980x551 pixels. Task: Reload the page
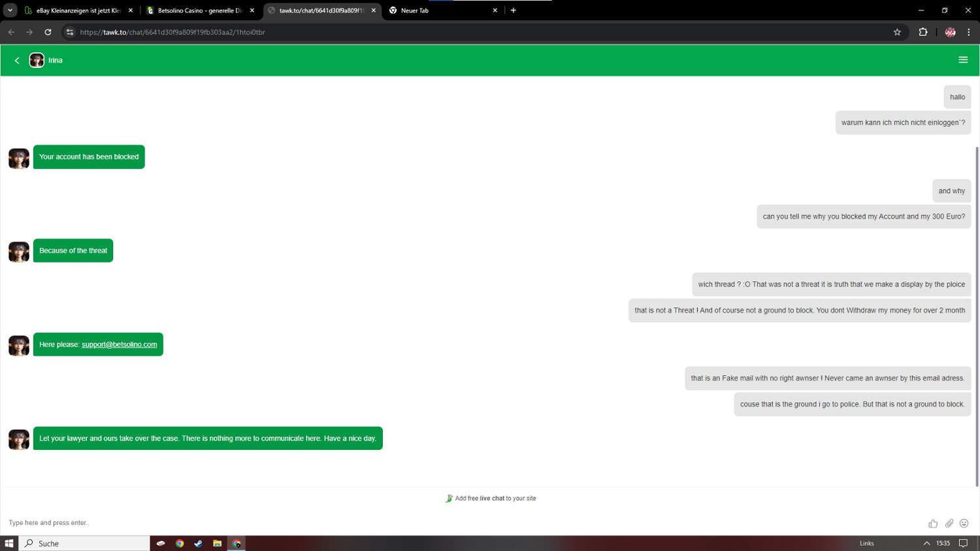(48, 32)
